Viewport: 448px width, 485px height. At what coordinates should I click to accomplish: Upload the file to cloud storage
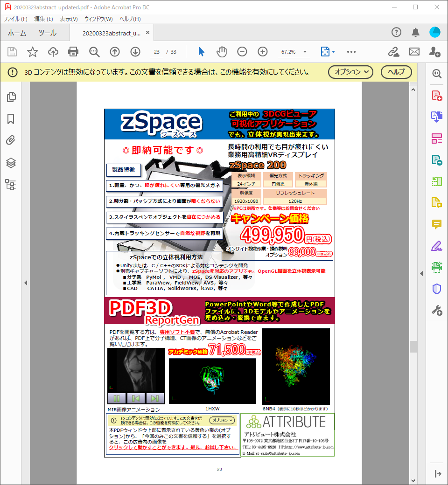click(x=53, y=52)
